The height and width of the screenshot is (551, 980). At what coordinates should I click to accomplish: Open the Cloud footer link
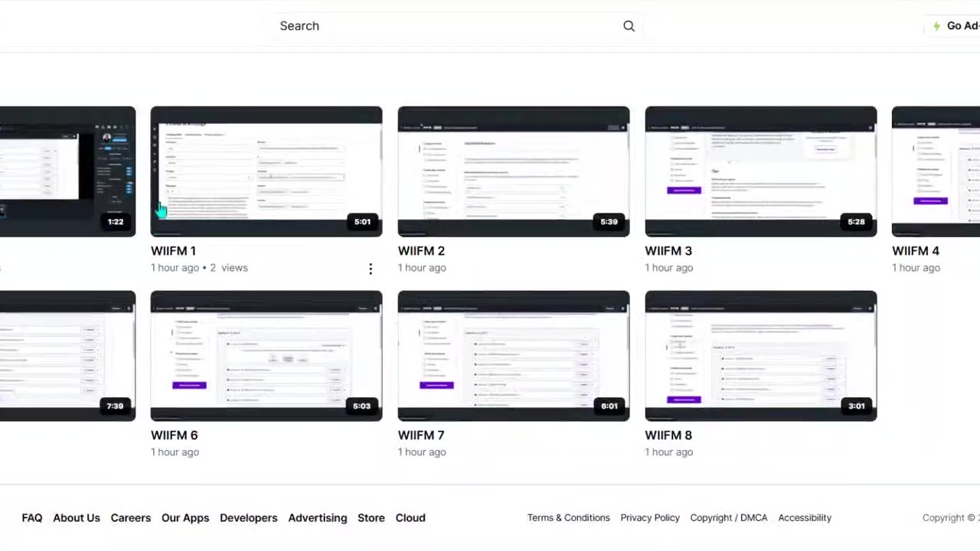pyautogui.click(x=410, y=518)
